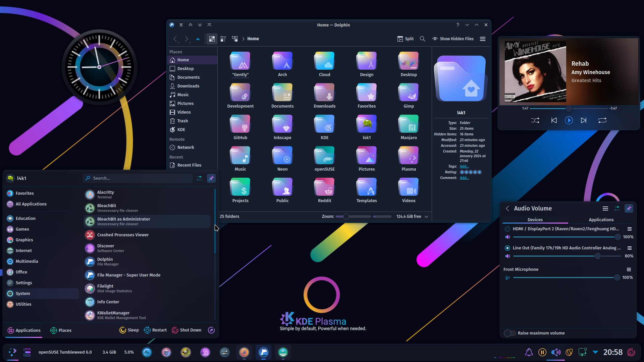
Task: Add tags link in info panel
Action: [464, 167]
